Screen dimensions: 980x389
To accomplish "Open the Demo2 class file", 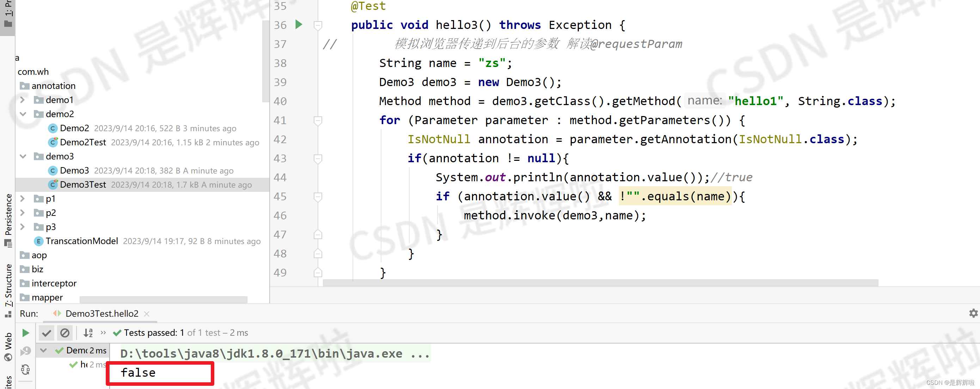I will 75,128.
